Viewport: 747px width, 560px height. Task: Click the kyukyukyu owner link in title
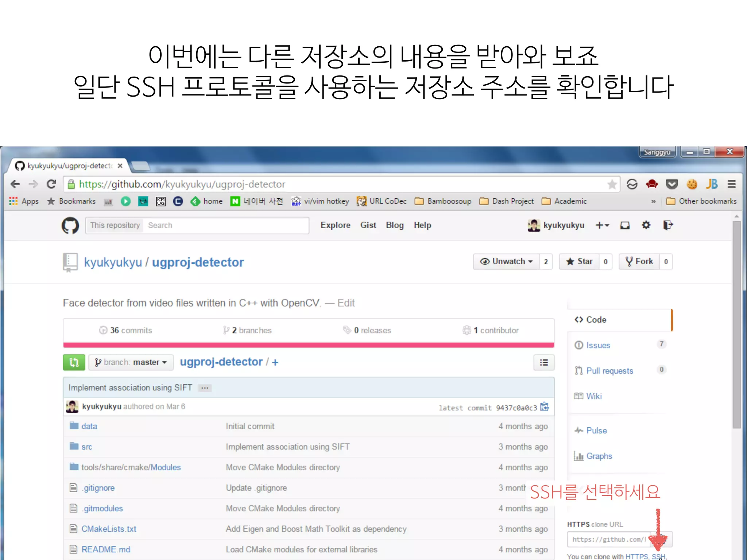pos(113,262)
